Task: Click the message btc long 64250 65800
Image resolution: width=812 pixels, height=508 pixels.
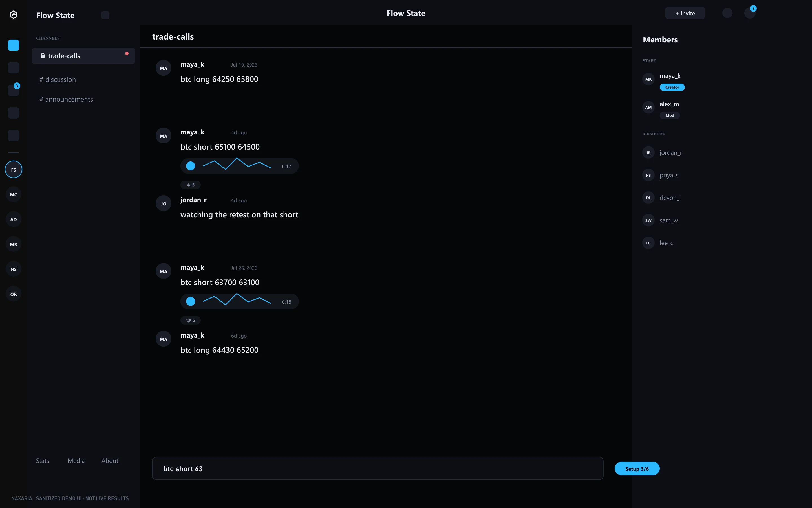Action: (219, 79)
